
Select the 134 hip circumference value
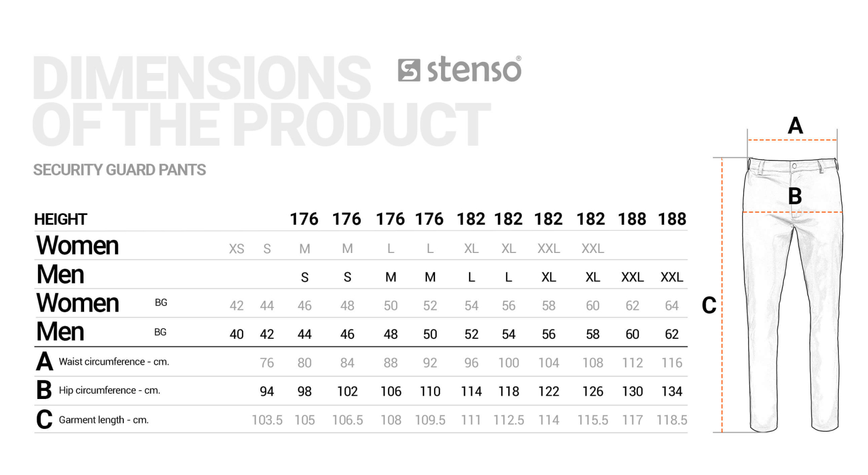[672, 391]
